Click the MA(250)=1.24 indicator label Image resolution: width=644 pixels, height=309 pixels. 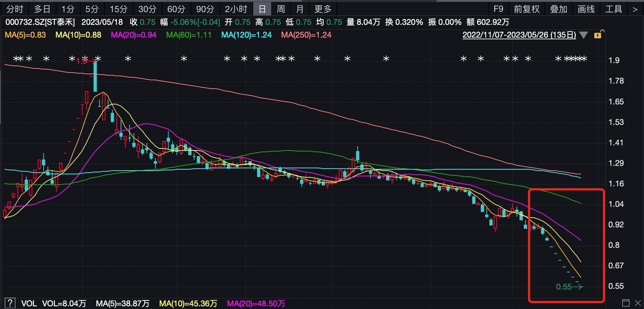(x=306, y=35)
